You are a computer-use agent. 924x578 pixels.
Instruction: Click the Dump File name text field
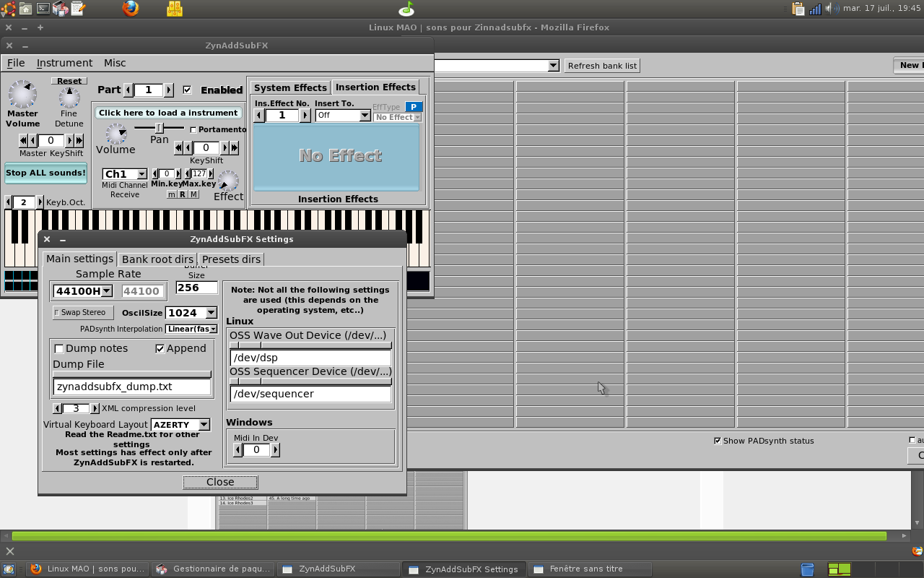tap(132, 387)
